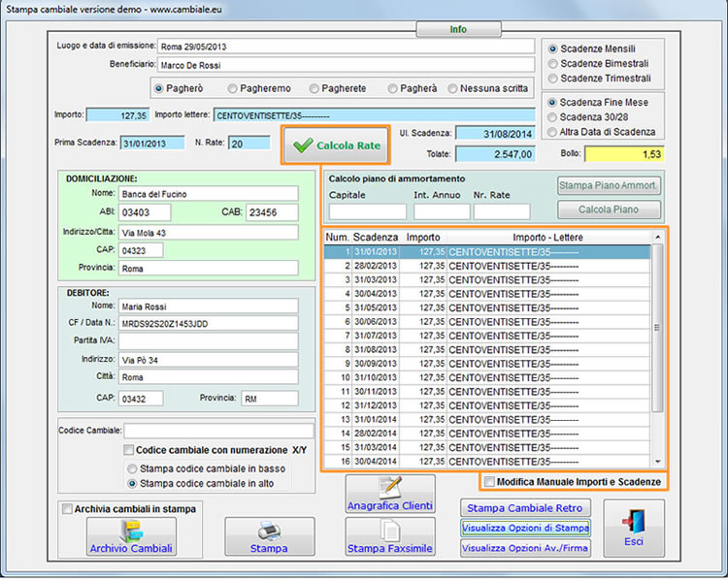
Task: Click the Codice Cambiale input field
Action: click(219, 431)
